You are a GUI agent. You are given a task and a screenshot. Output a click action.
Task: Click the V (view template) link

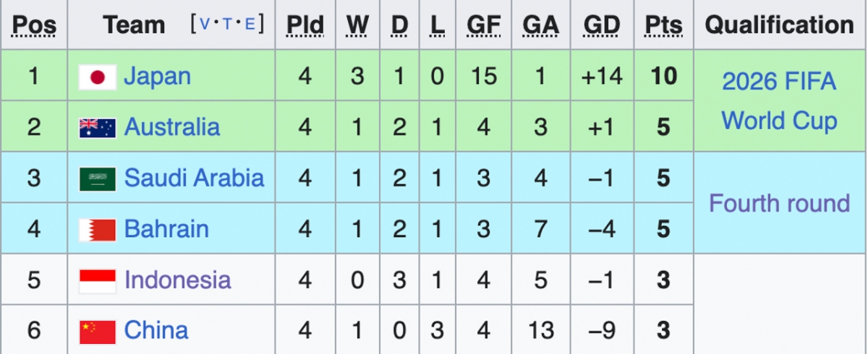[206, 25]
